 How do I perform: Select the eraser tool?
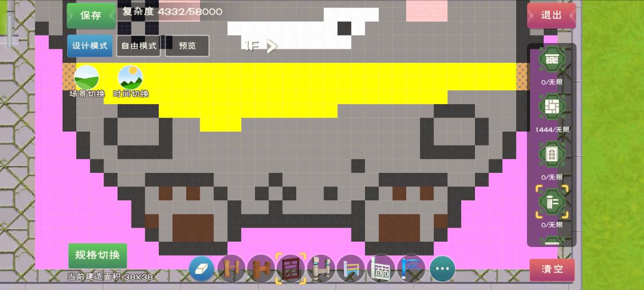tap(202, 269)
